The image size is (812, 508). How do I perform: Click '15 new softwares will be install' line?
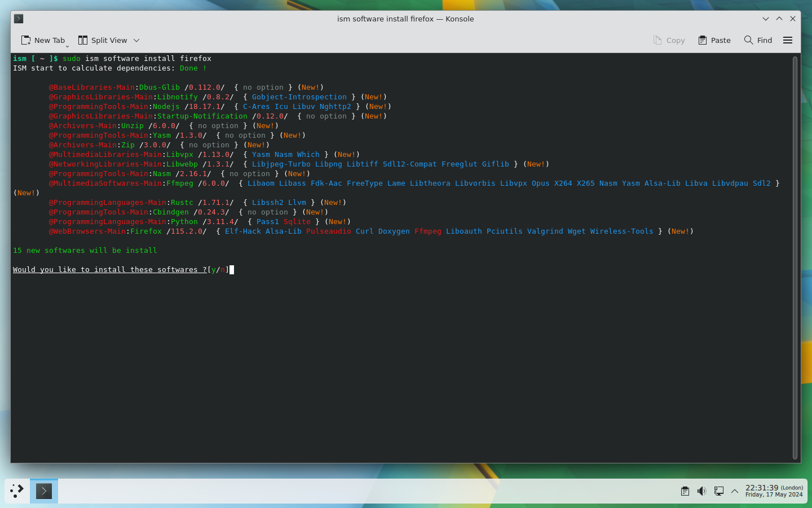click(85, 251)
